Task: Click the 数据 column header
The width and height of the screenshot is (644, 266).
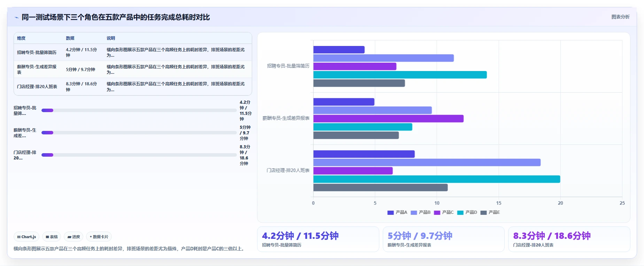Action: point(70,38)
